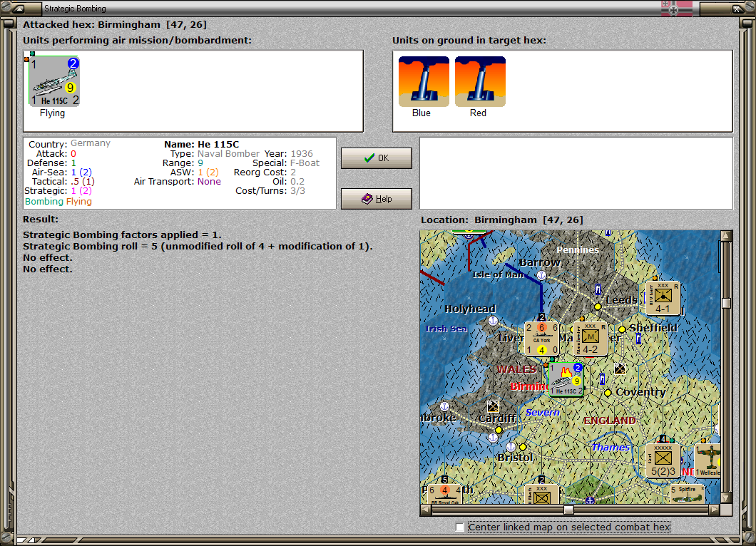Click the map vertical scrollbar up arrow
The width and height of the screenshot is (756, 546).
725,236
